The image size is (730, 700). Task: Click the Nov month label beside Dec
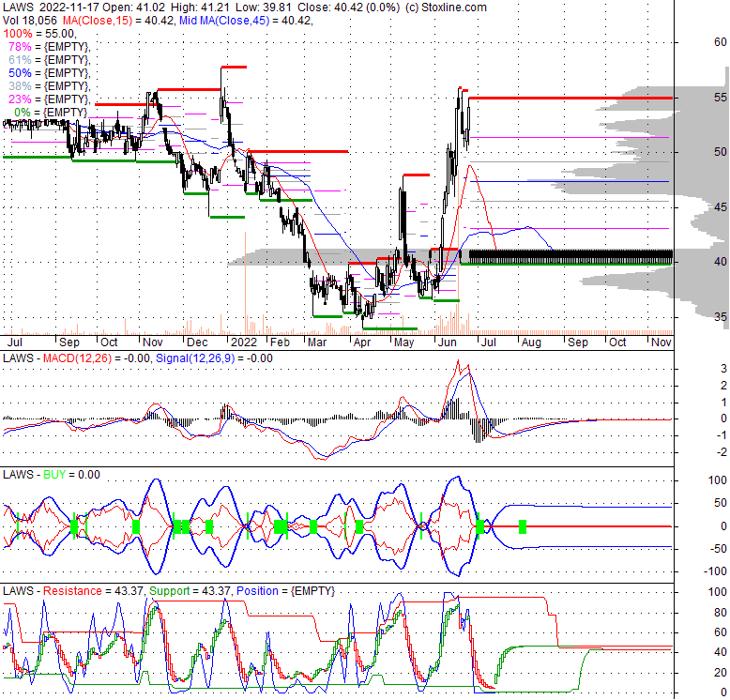pos(153,342)
